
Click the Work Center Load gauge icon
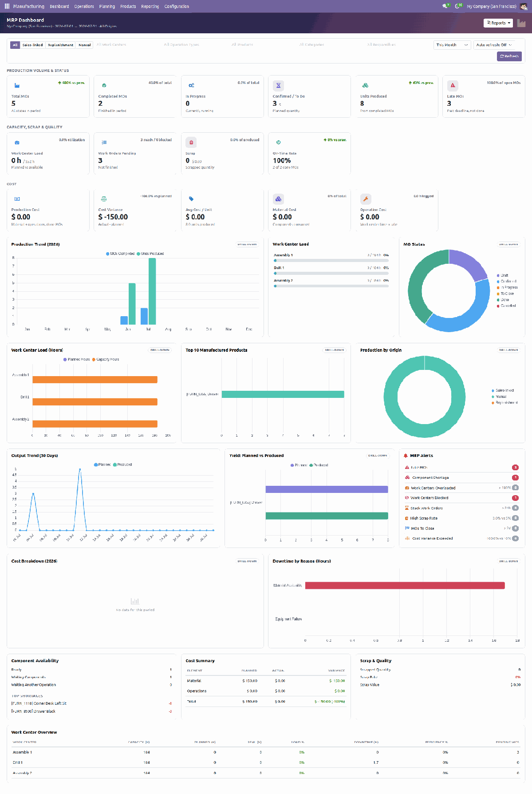[17, 143]
